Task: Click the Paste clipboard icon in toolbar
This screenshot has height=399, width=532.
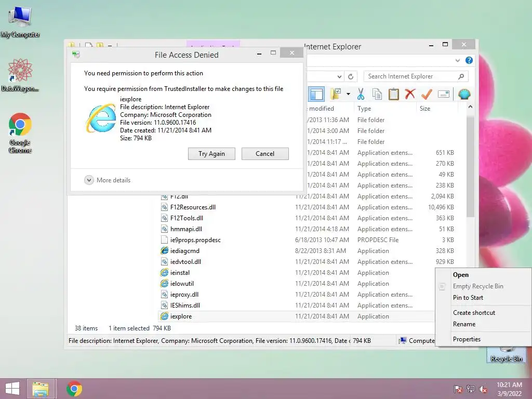Action: (394, 94)
